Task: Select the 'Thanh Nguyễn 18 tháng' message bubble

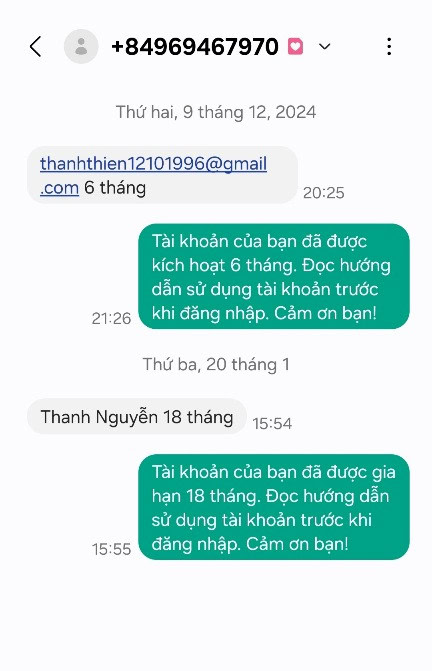Action: click(x=137, y=416)
